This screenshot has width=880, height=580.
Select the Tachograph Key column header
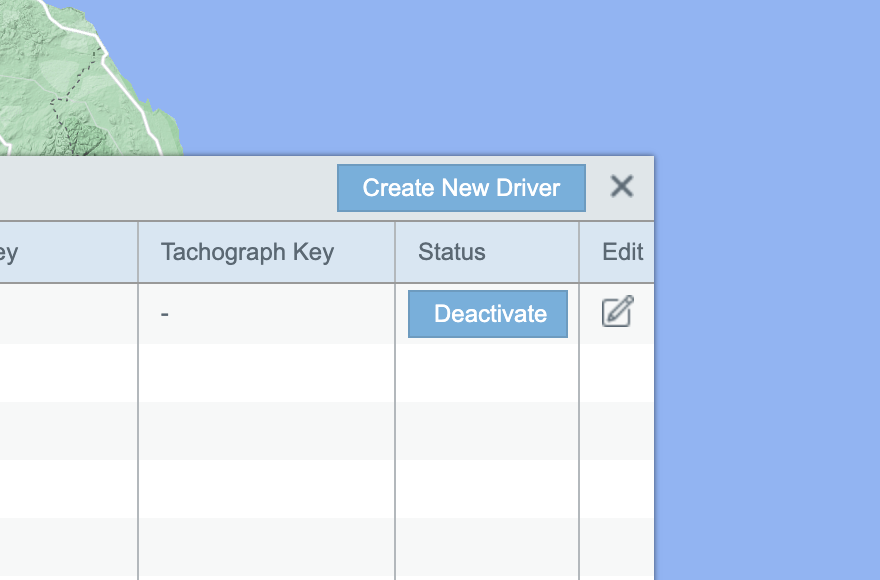pos(247,252)
